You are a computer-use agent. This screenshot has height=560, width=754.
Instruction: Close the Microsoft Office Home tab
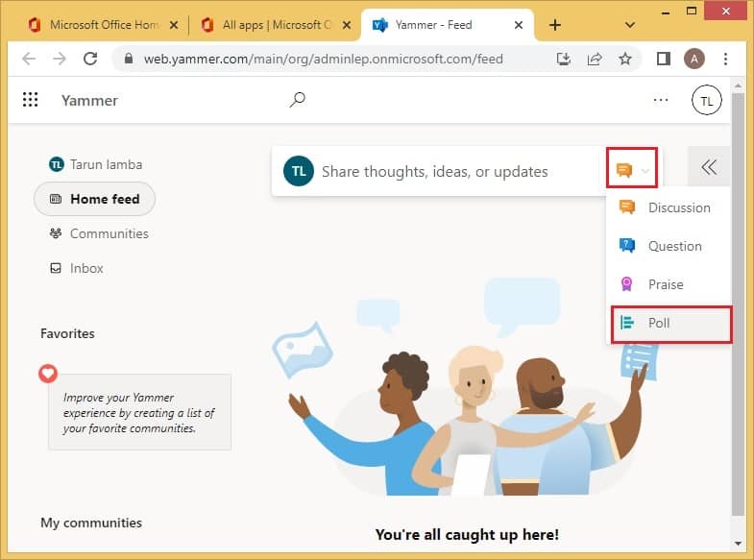click(174, 25)
